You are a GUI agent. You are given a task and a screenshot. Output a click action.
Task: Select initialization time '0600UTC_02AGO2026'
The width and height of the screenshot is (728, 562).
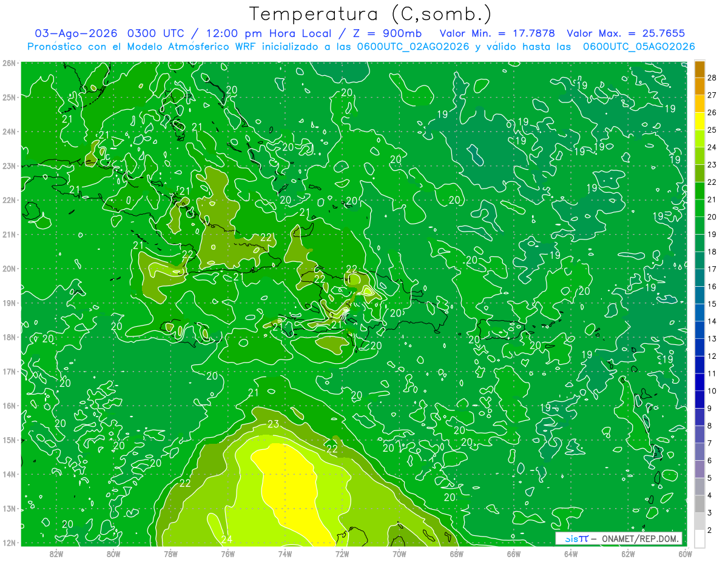[x=413, y=47]
